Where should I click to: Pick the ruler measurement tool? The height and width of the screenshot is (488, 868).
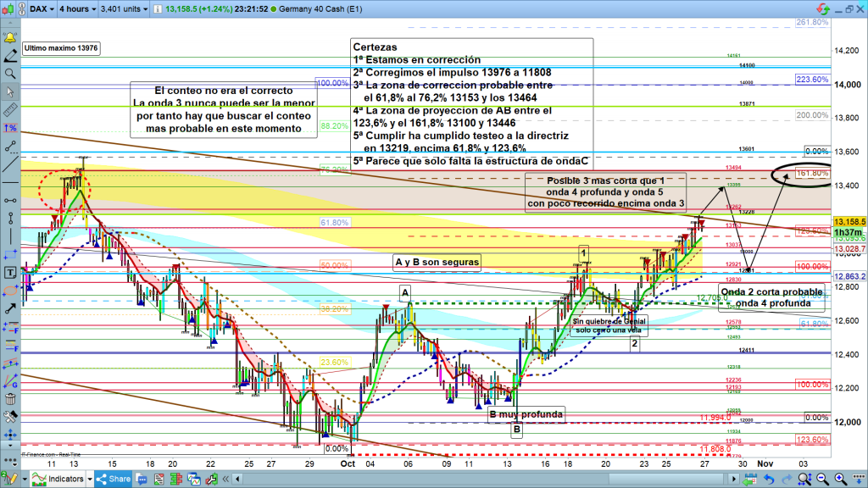coord(10,110)
